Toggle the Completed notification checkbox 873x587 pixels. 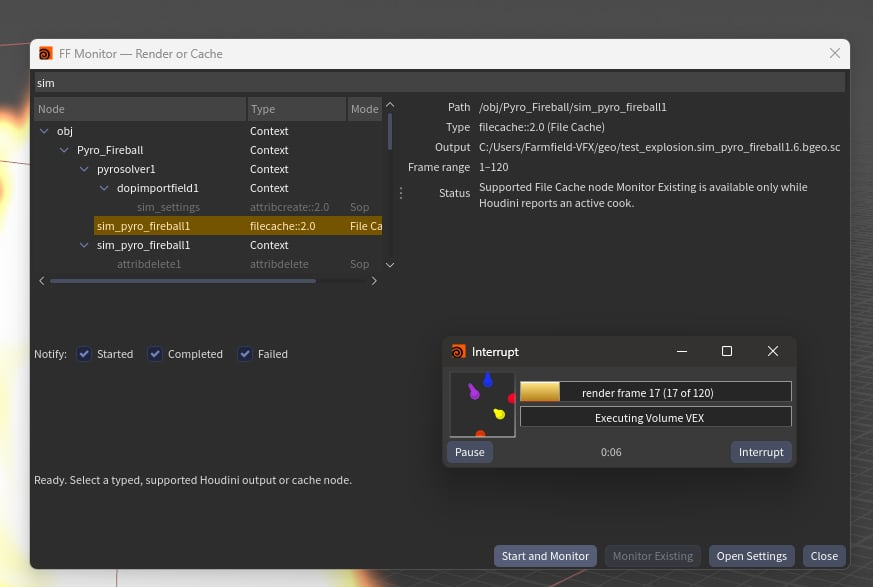[x=155, y=354]
